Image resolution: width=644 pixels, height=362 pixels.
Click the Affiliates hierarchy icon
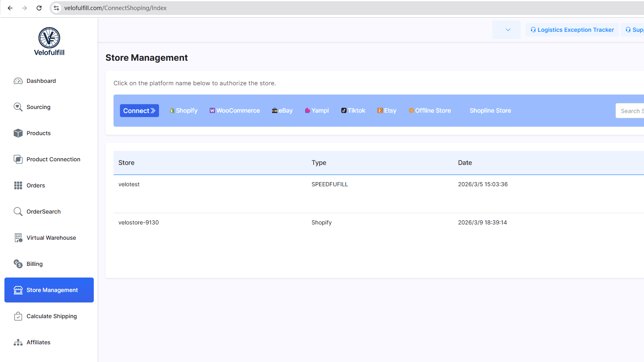(x=18, y=342)
